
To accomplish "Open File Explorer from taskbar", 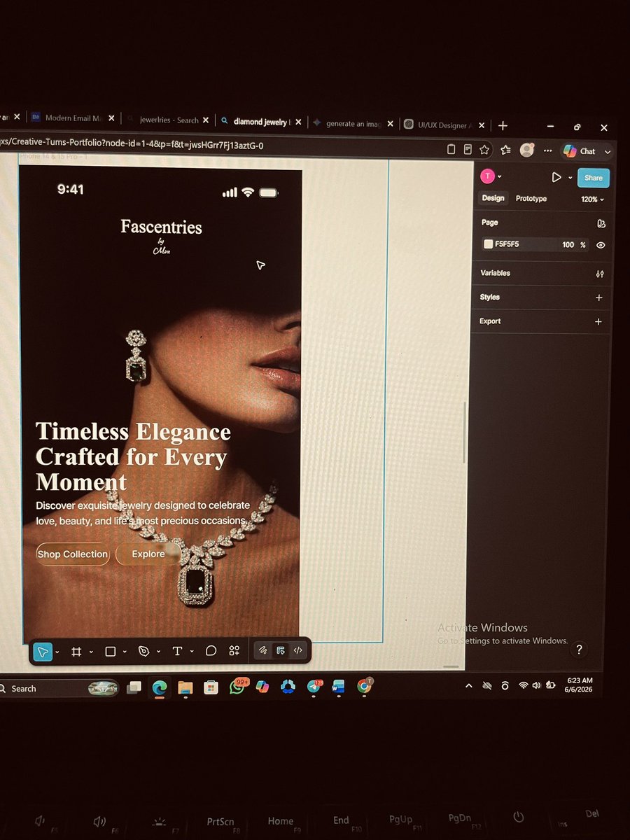I will pyautogui.click(x=185, y=688).
